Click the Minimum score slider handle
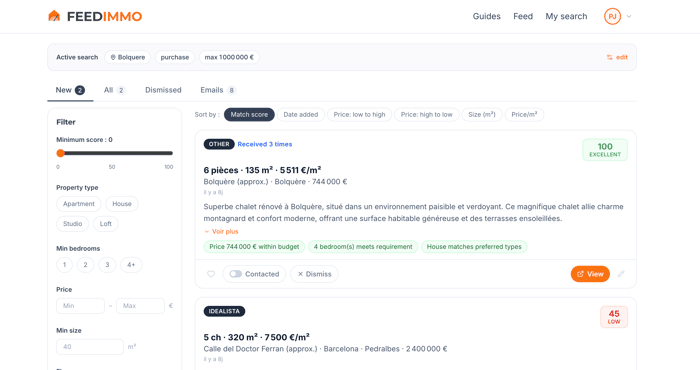Image resolution: width=700 pixels, height=370 pixels. pos(61,153)
